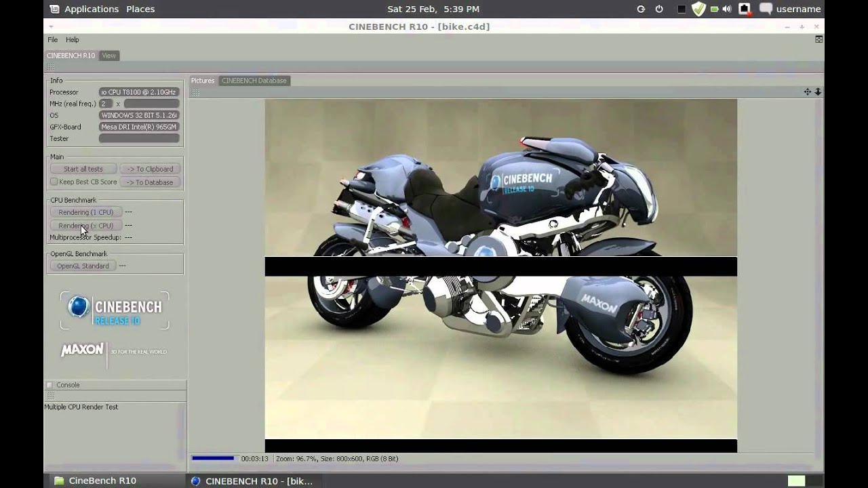
Task: Open the Applications menu in top panel
Action: (x=92, y=9)
